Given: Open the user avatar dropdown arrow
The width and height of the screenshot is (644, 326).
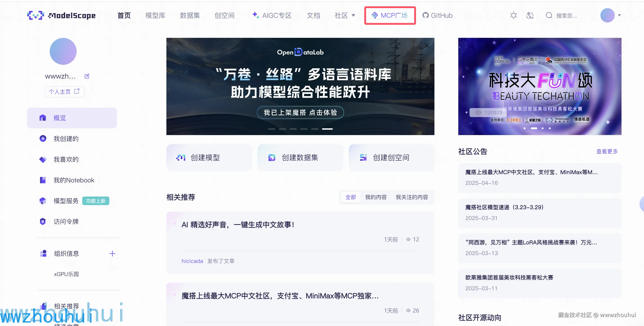Looking at the screenshot, I should pos(619,15).
